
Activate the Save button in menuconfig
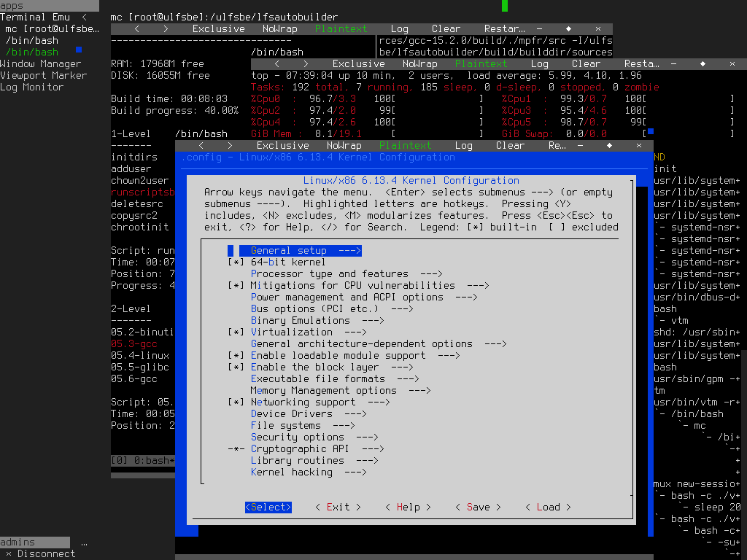[477, 507]
